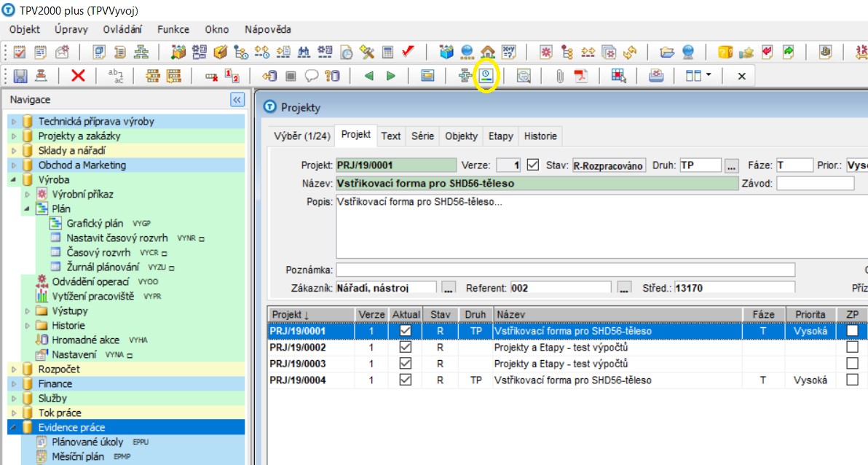
Task: Switch to the Etapy tab
Action: [500, 136]
